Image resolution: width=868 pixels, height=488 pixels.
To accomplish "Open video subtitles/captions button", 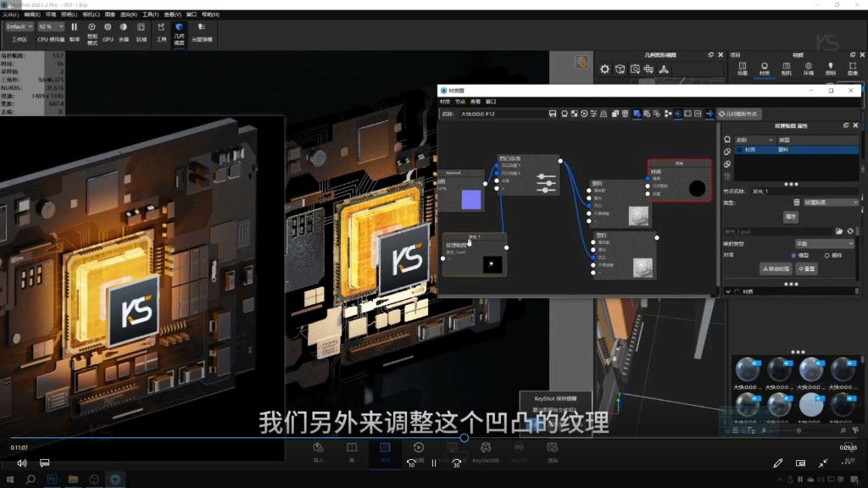I will pyautogui.click(x=45, y=463).
